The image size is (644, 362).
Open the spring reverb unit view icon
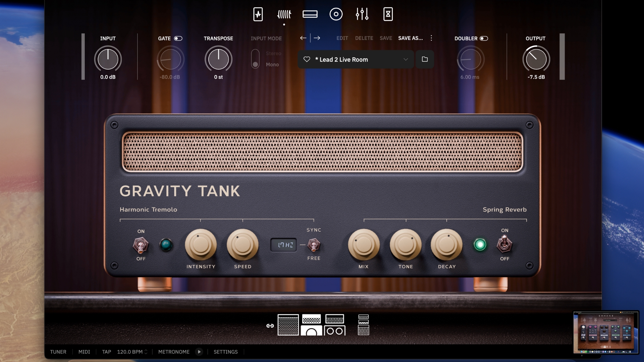point(284,14)
